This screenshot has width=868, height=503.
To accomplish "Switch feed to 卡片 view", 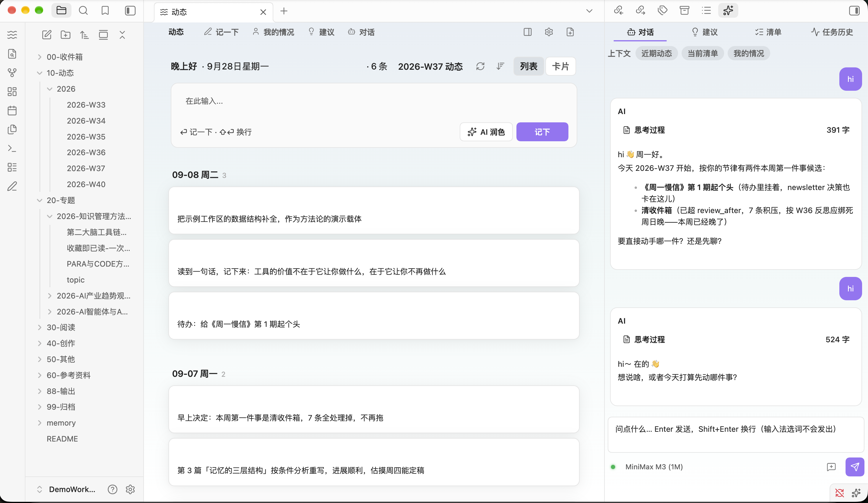I will (x=560, y=66).
